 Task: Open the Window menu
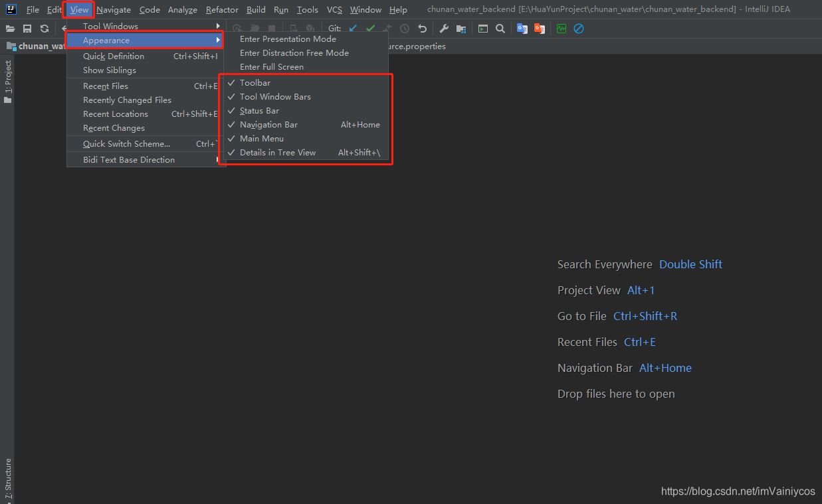point(365,10)
